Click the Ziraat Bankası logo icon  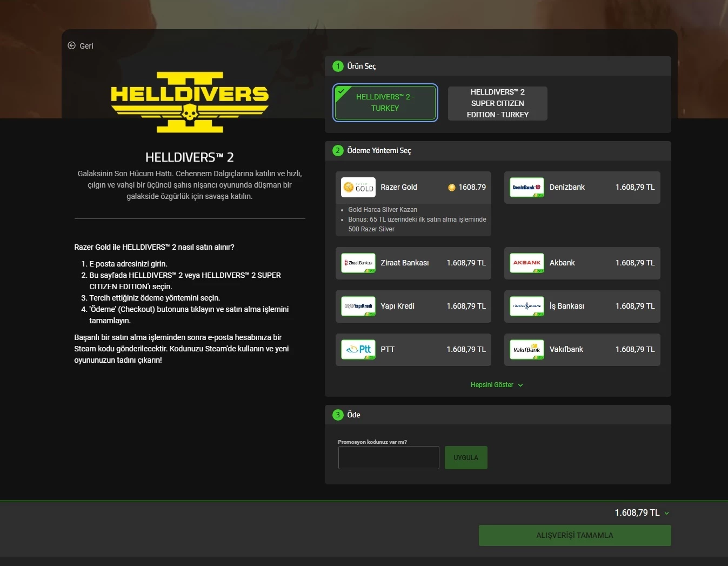358,263
